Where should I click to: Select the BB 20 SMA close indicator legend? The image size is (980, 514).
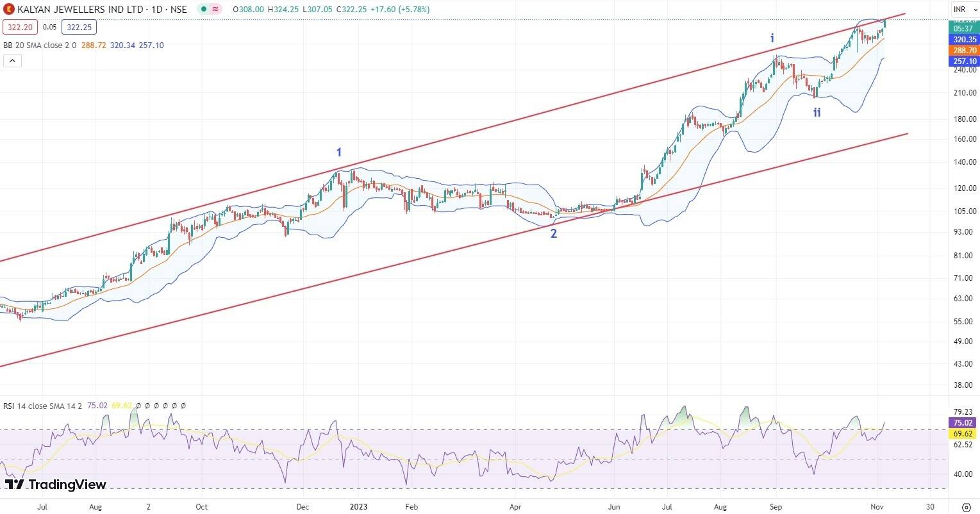click(x=40, y=46)
